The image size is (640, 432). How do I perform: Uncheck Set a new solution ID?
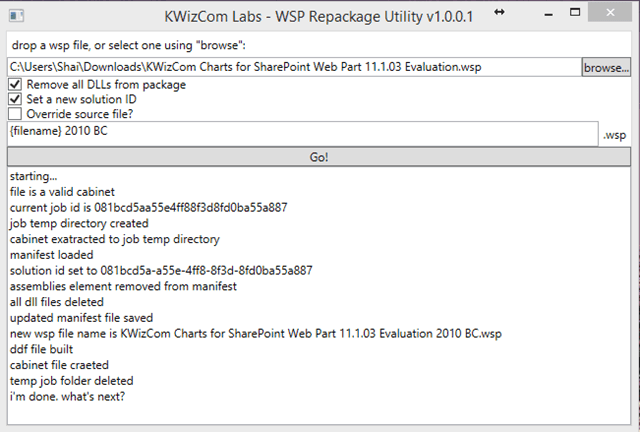pos(15,99)
